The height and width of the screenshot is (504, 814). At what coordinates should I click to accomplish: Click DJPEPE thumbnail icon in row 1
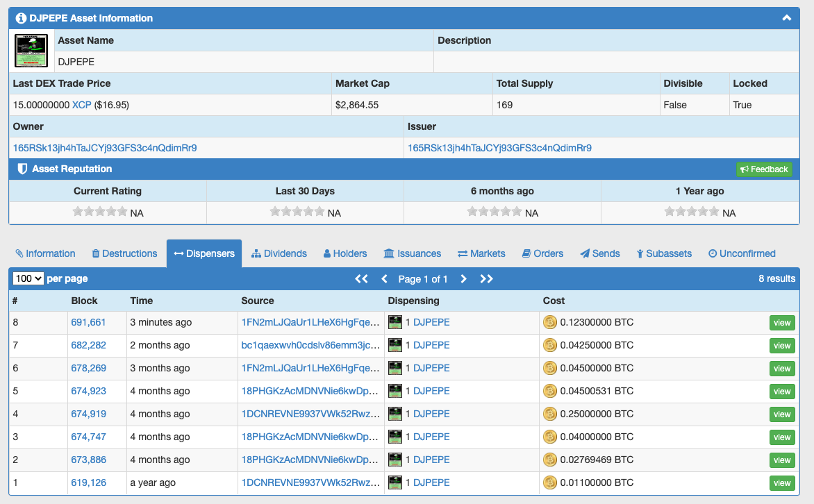point(395,482)
